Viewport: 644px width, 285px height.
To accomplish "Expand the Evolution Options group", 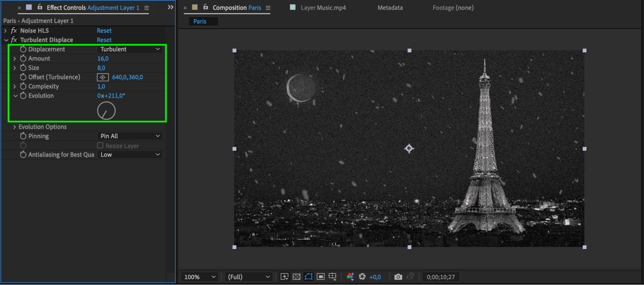I will coord(14,127).
